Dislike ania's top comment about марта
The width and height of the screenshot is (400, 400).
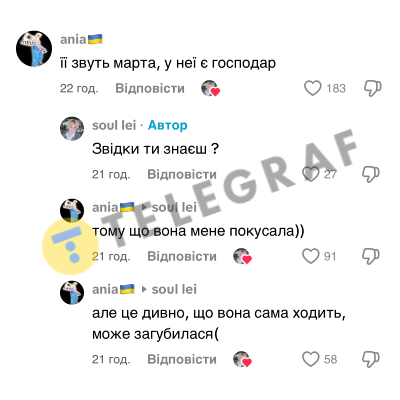click(372, 88)
